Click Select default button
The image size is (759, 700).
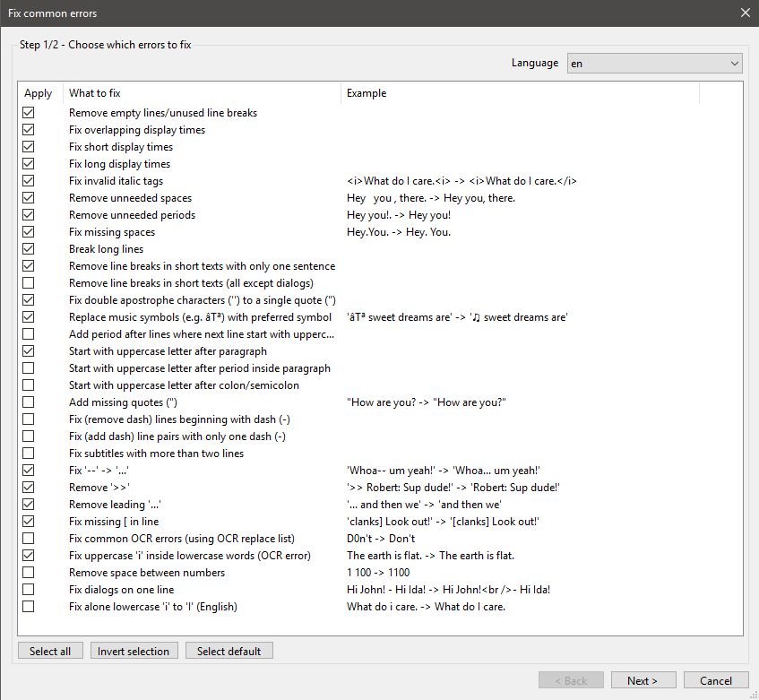pyautogui.click(x=229, y=651)
